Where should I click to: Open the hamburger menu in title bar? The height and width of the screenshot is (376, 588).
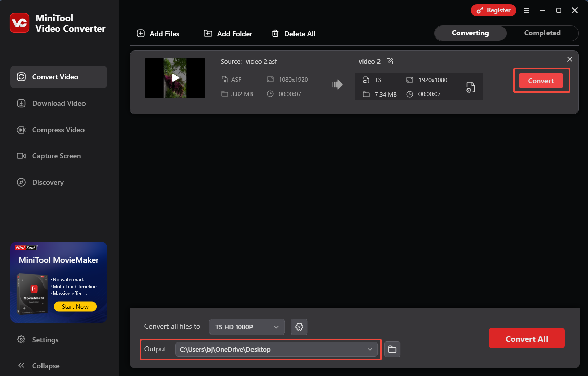[526, 11]
